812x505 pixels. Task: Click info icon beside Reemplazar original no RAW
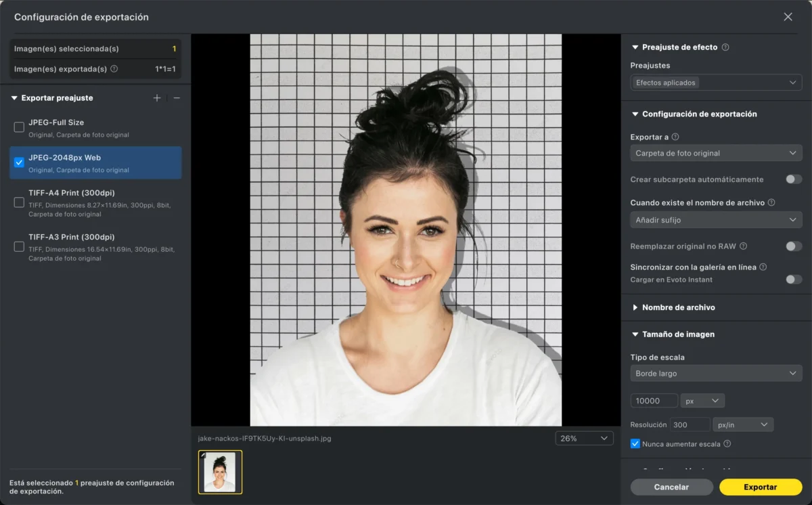tap(743, 246)
